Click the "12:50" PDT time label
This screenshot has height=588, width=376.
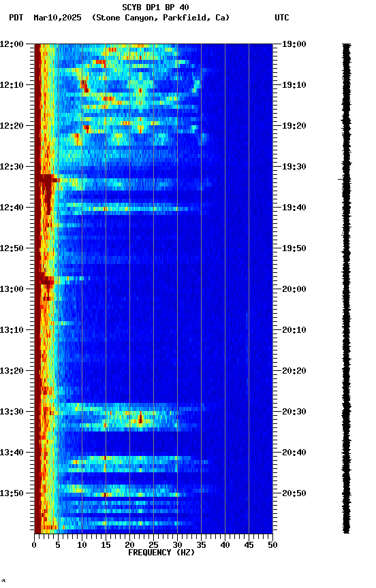tap(12, 248)
